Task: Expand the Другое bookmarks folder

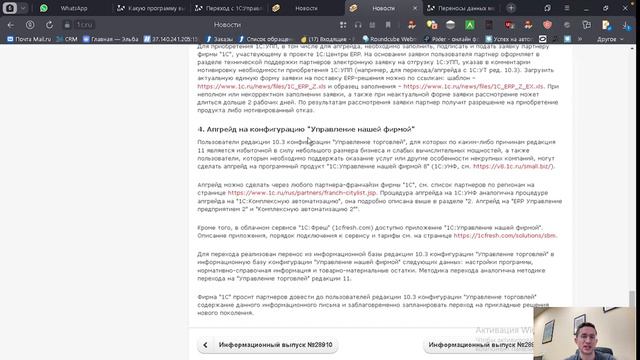Action: point(610,39)
